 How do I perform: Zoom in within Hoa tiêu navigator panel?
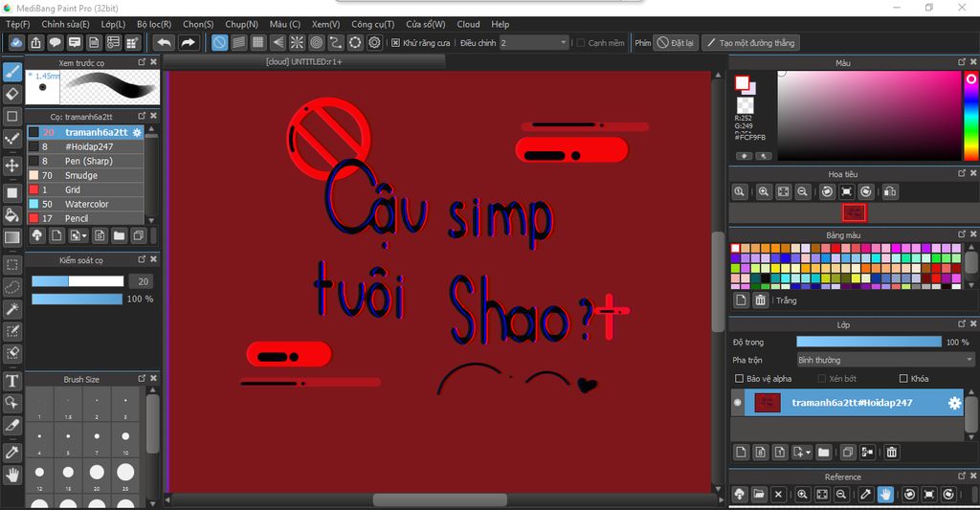[x=763, y=192]
